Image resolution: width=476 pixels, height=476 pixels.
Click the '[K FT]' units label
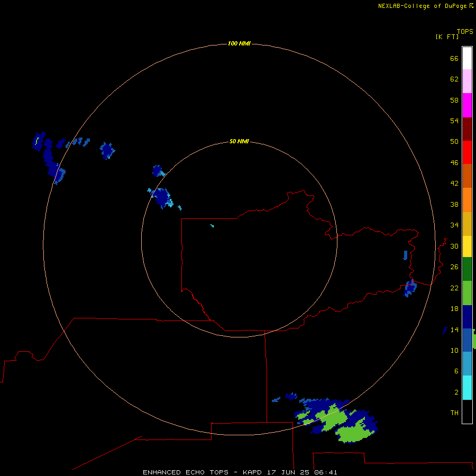pos(447,37)
